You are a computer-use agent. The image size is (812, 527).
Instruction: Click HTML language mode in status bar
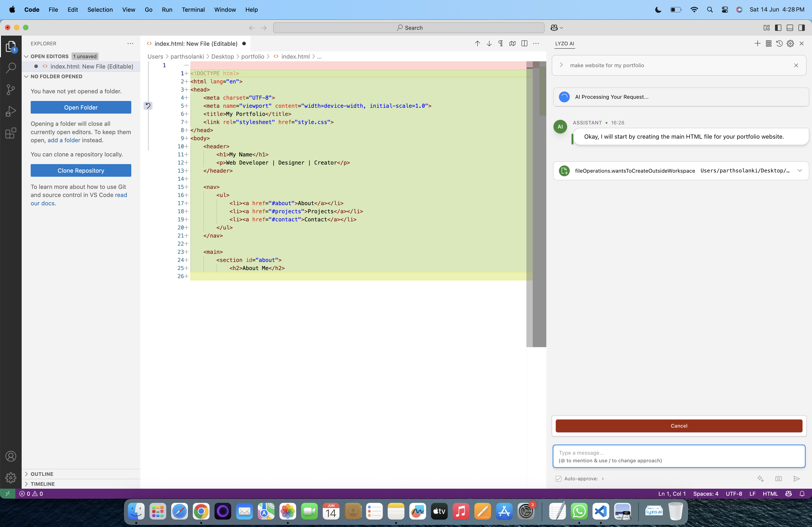pyautogui.click(x=770, y=494)
